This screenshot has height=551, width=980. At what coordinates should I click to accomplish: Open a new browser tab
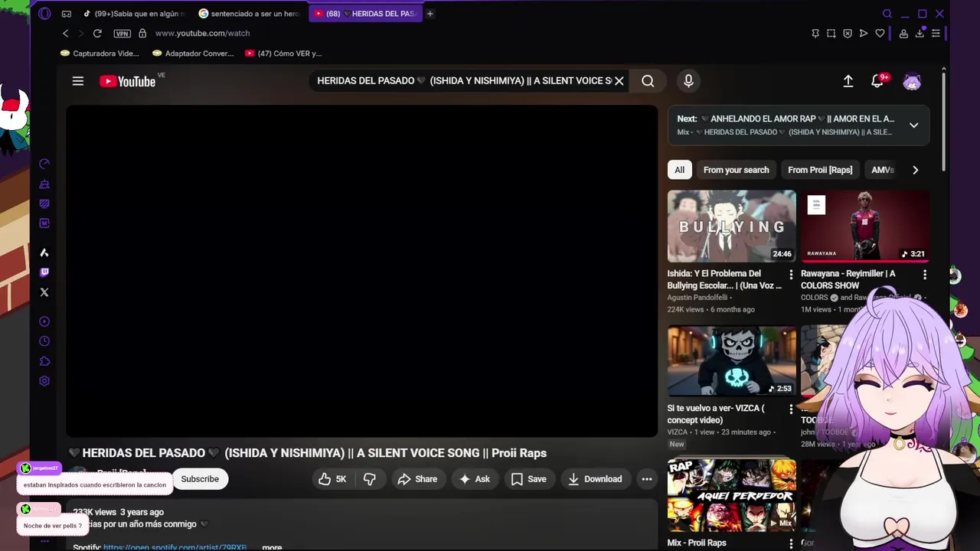pos(430,14)
